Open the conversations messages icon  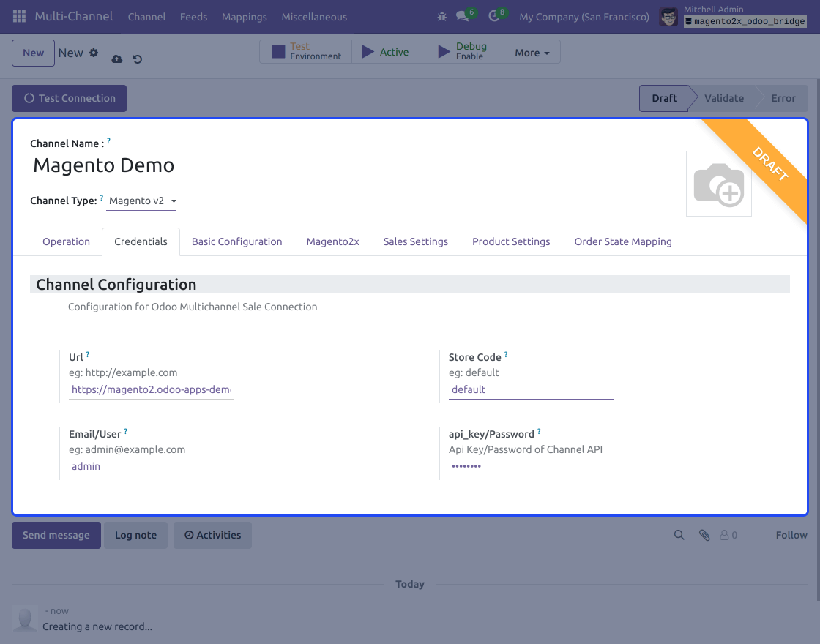coord(463,16)
